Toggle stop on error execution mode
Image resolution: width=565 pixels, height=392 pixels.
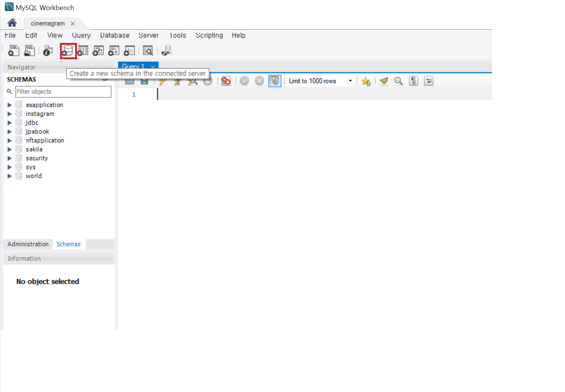[226, 81]
